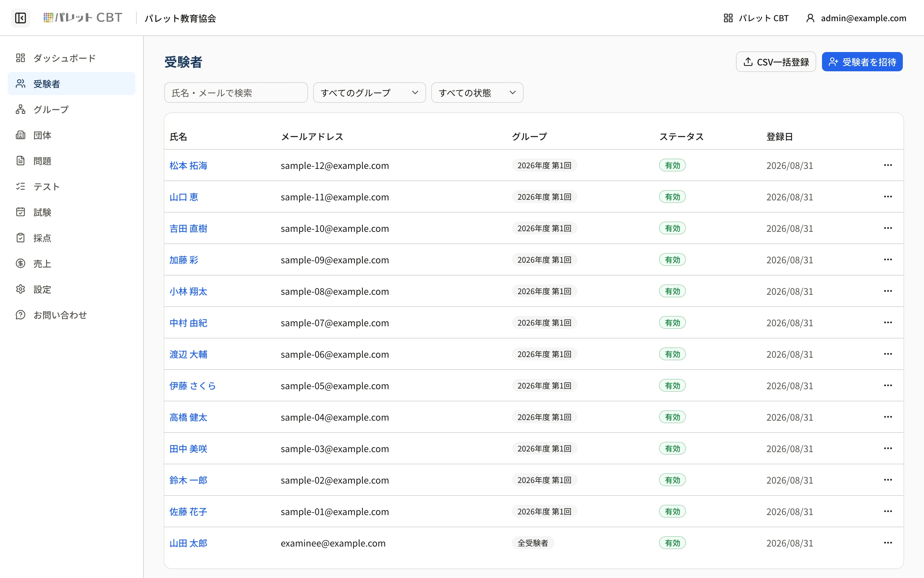Open the more-actions menu for 中村 由紀
This screenshot has width=924, height=578.
coord(888,323)
